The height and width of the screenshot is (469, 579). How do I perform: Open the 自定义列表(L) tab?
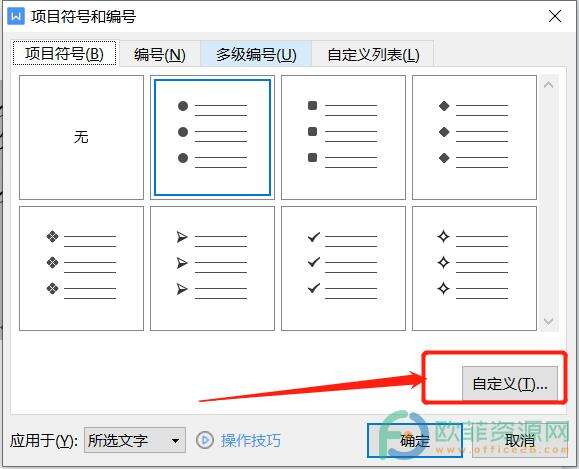click(373, 55)
